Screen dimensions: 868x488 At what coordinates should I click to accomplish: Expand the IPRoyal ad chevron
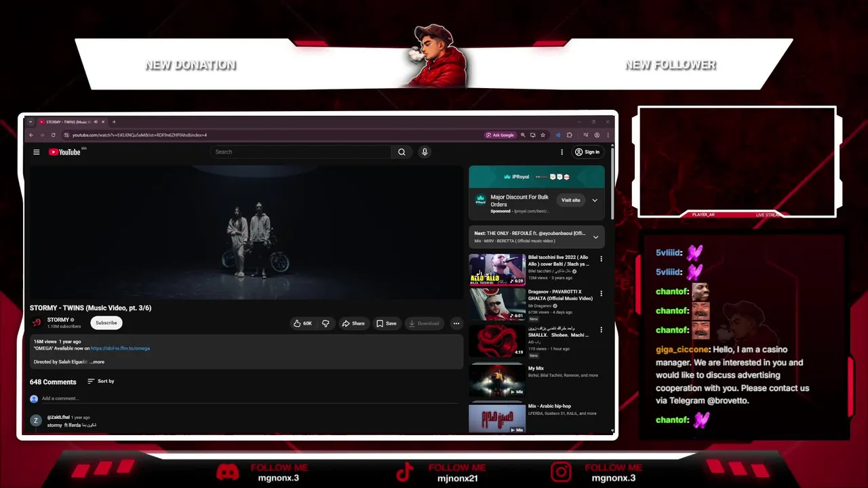(x=595, y=200)
